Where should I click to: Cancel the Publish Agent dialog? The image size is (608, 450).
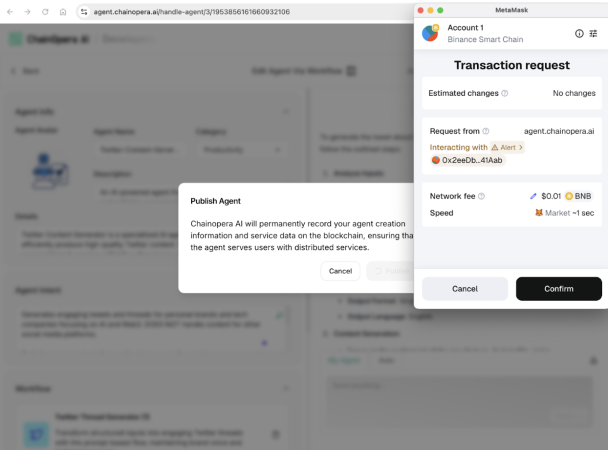point(340,271)
